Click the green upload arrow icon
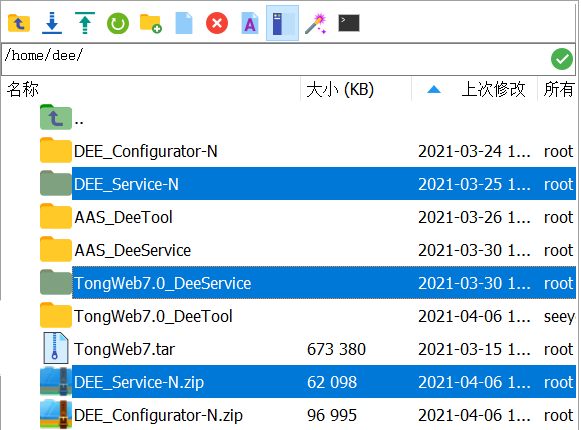 85,23
